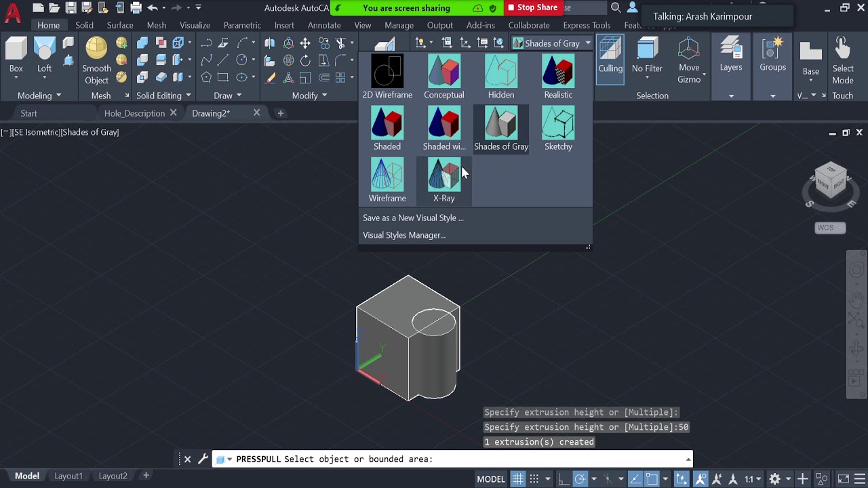Open the Surface ribbon tab

[120, 25]
